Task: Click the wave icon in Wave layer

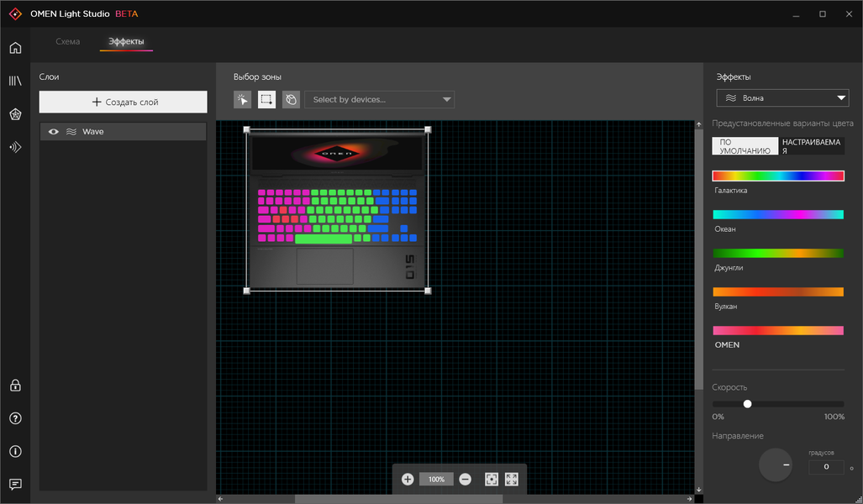Action: click(x=71, y=132)
